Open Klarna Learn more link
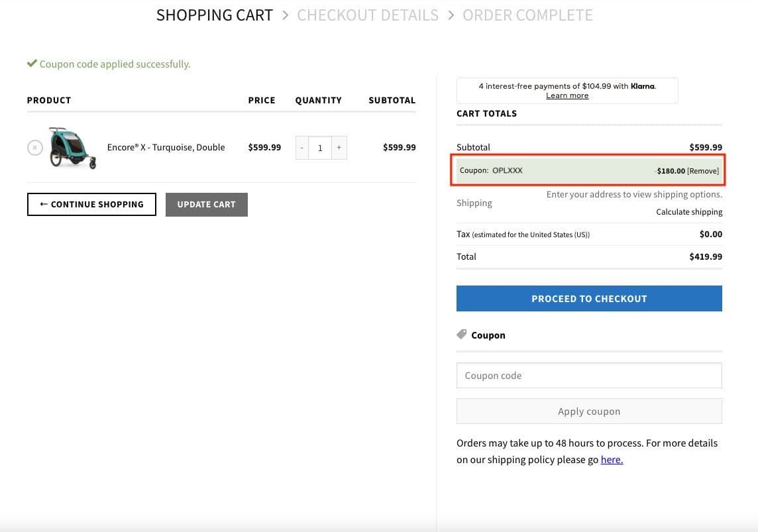Viewport: 758px width, 532px height. tap(567, 95)
